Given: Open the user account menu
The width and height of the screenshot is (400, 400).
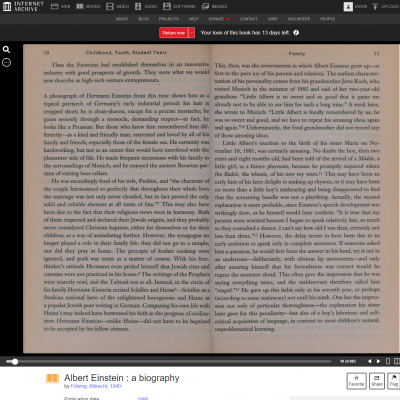Looking at the screenshot, I should 355,6.
